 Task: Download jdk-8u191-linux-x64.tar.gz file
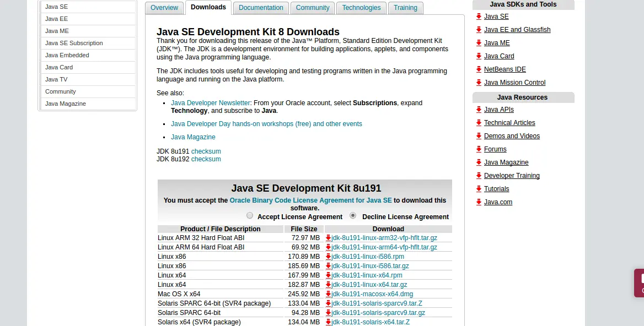pos(369,285)
